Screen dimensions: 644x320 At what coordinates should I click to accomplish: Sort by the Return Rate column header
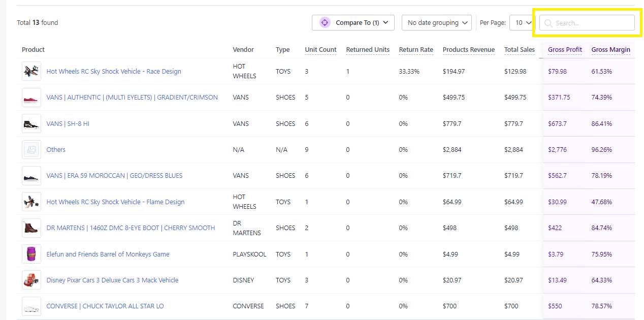click(416, 50)
